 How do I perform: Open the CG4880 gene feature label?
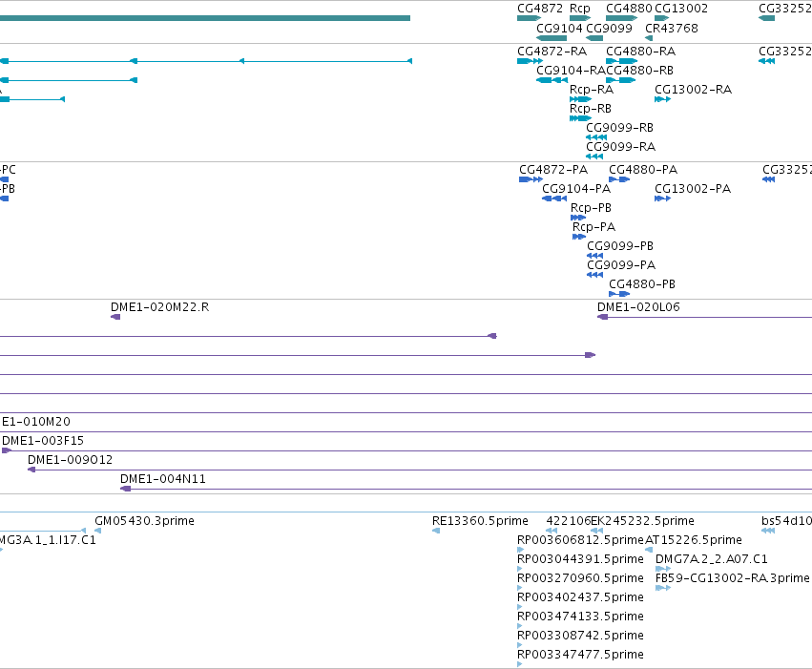pos(629,9)
